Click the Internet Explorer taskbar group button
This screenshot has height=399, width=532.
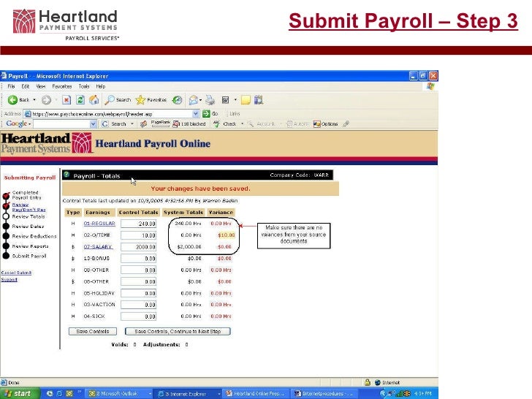click(189, 394)
